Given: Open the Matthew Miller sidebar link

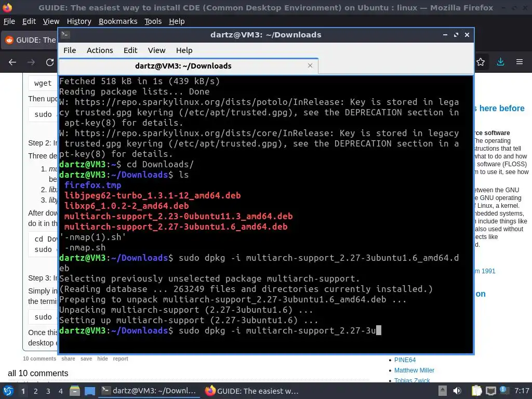Looking at the screenshot, I should (x=414, y=370).
